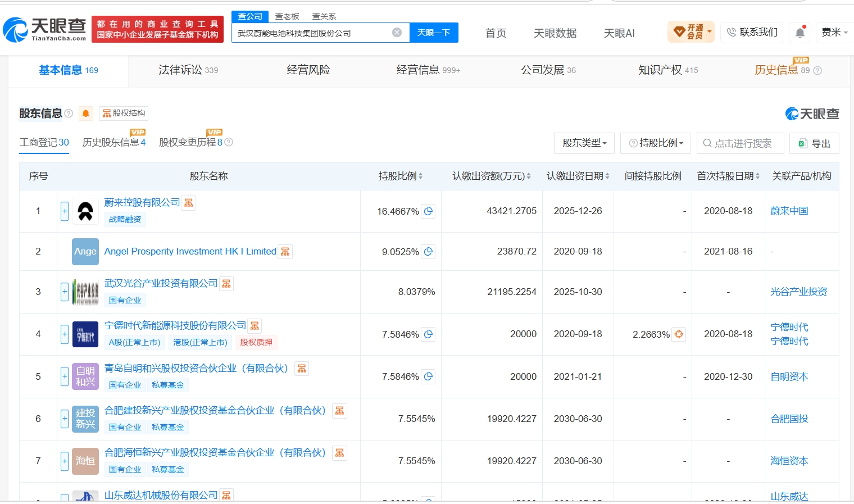Clear the company search field text

coord(397,33)
